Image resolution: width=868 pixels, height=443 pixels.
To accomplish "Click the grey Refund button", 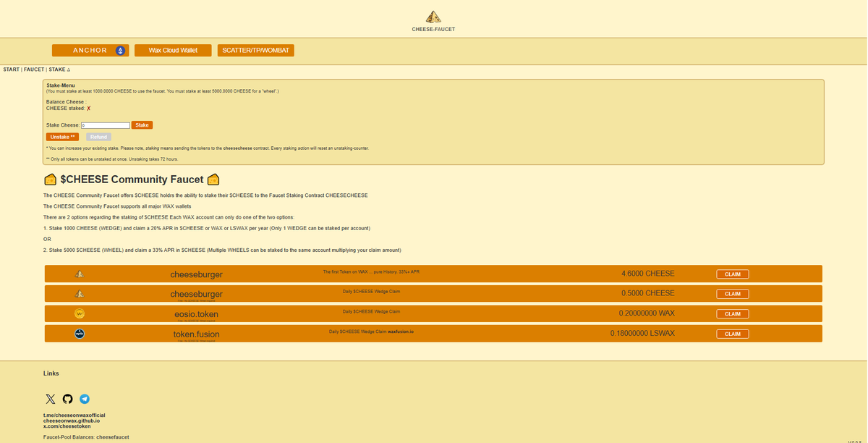I will (x=99, y=137).
